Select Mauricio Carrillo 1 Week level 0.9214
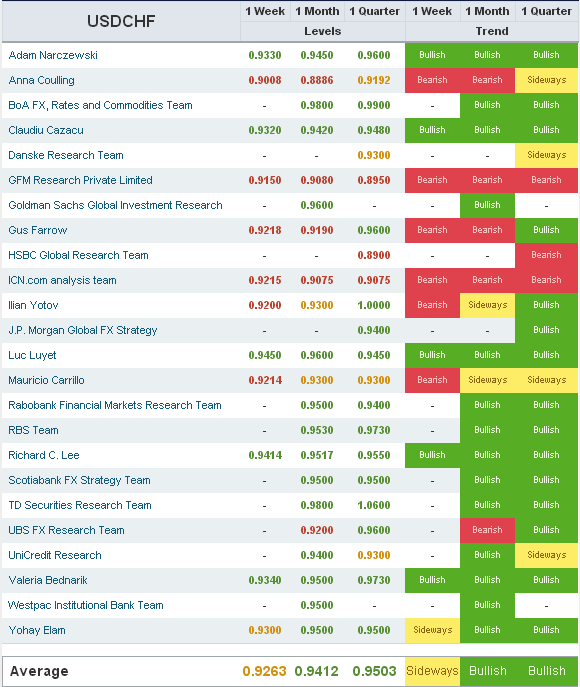The height and width of the screenshot is (687, 580). [265, 380]
